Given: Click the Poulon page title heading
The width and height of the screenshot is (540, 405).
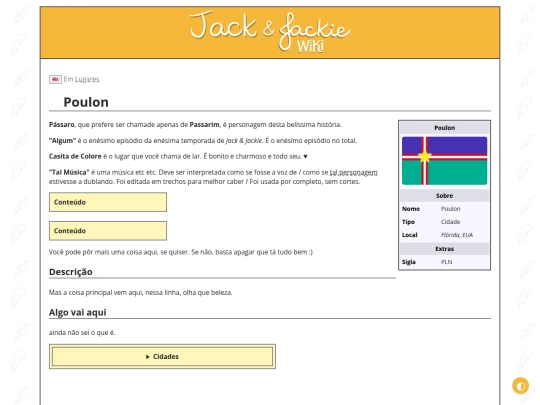Looking at the screenshot, I should tap(86, 102).
